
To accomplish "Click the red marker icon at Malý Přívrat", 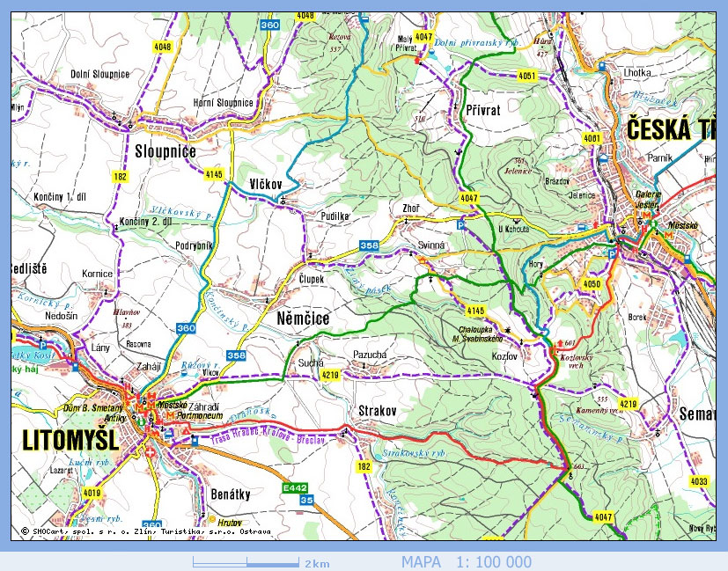I will click(x=416, y=61).
